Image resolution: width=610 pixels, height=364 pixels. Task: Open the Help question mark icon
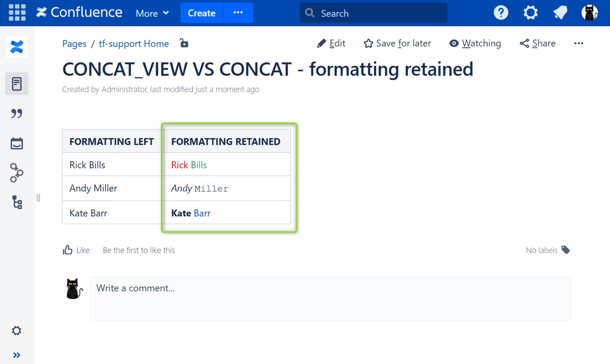coord(501,13)
